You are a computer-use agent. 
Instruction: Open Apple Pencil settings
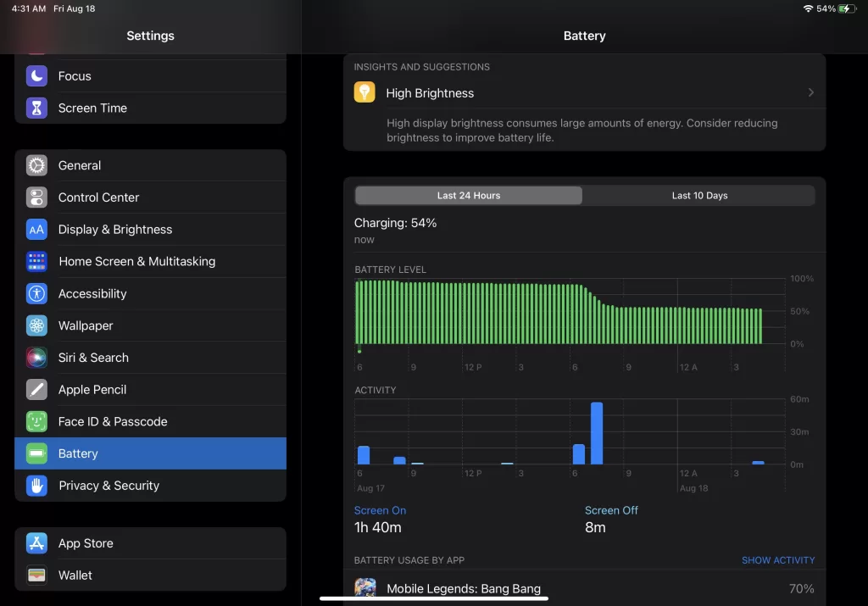[150, 390]
